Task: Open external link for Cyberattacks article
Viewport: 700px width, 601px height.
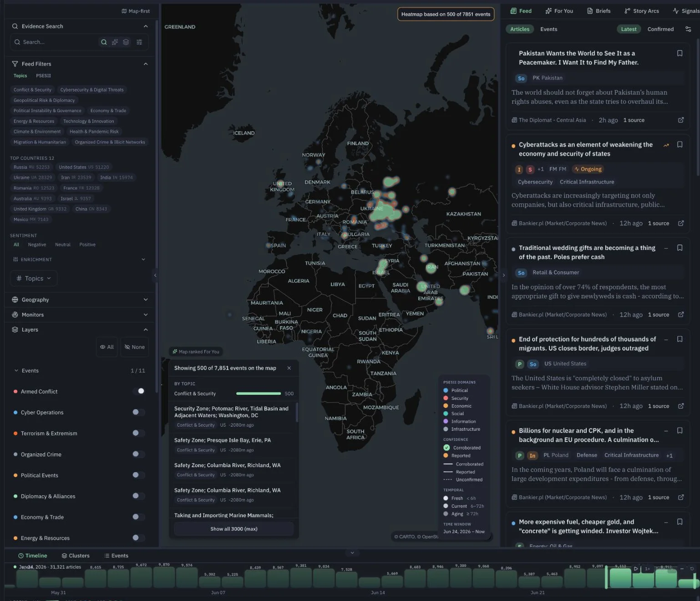Action: click(x=681, y=223)
